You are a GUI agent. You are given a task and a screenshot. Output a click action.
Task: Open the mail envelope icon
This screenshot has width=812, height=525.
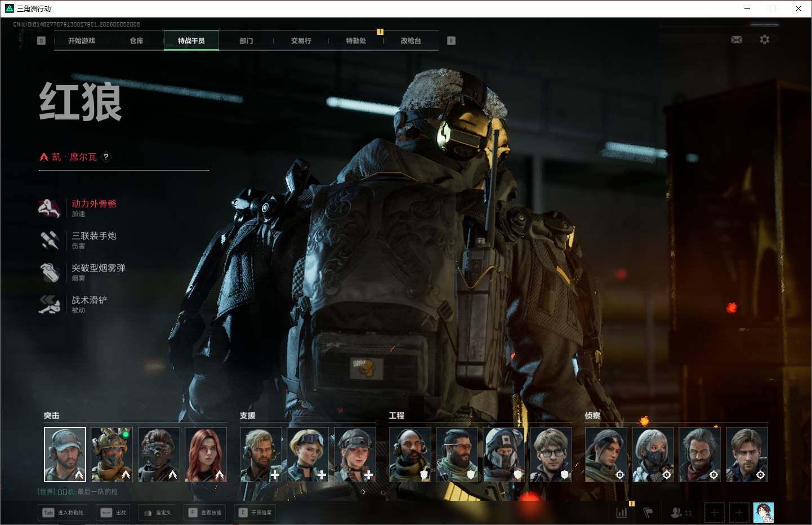pos(737,39)
